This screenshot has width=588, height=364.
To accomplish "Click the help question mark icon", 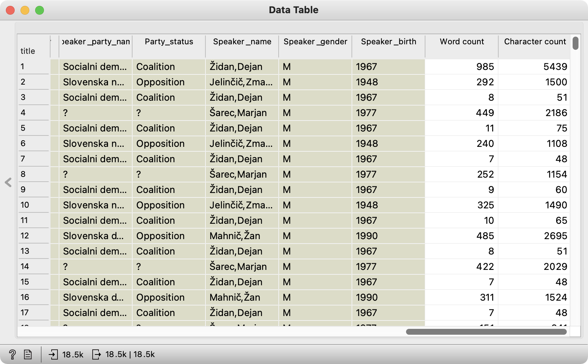I will click(x=12, y=354).
